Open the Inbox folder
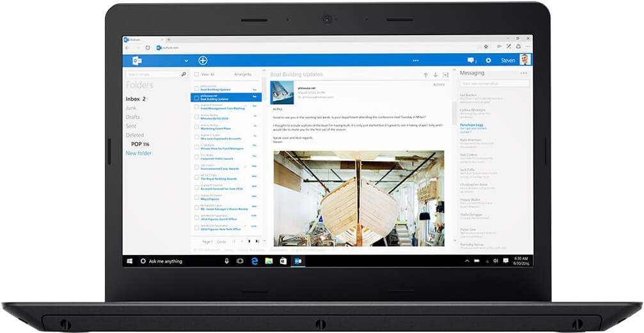The image size is (644, 333). click(136, 99)
